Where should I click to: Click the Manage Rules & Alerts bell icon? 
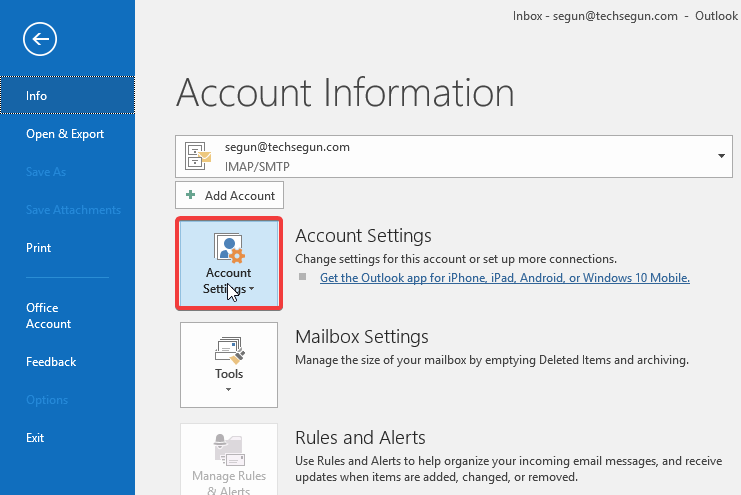[x=230, y=450]
